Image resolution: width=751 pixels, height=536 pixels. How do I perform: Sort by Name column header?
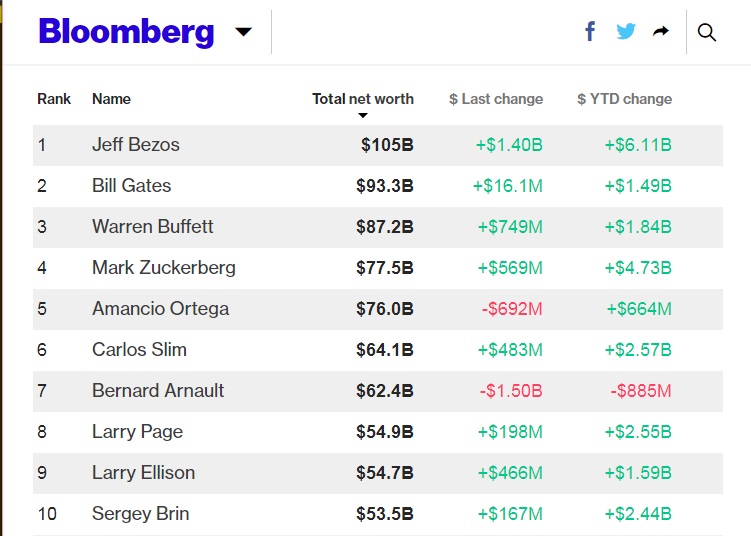[111, 99]
